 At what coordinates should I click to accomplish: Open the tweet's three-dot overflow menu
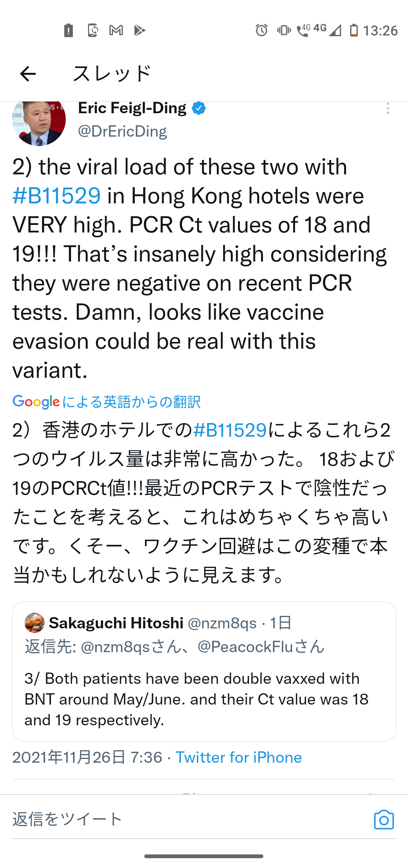388,109
